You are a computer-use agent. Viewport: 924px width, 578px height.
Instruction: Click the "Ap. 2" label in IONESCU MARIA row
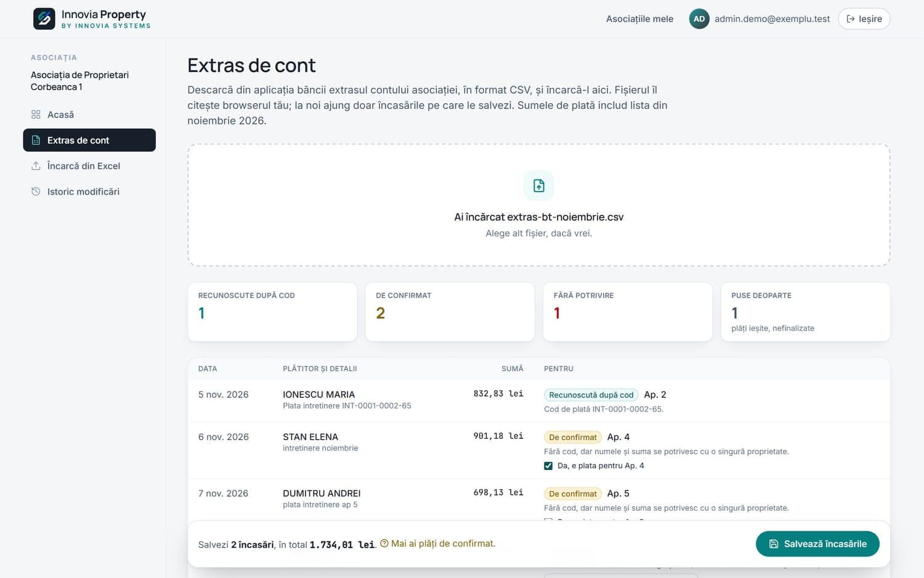coord(655,394)
